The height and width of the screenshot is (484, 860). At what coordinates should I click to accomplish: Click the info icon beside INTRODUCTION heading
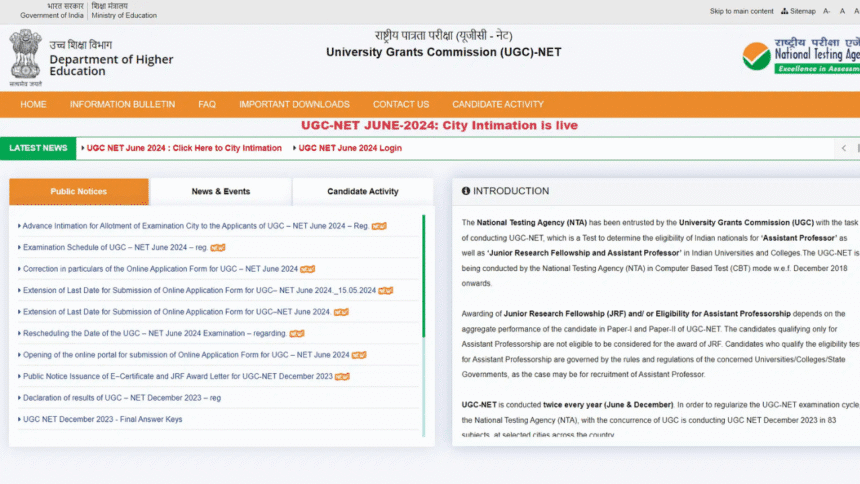466,191
